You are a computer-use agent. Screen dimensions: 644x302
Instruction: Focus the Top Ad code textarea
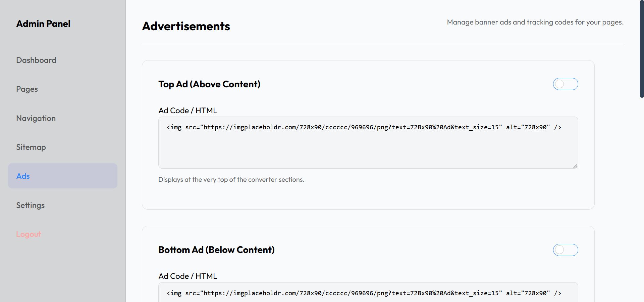click(368, 148)
